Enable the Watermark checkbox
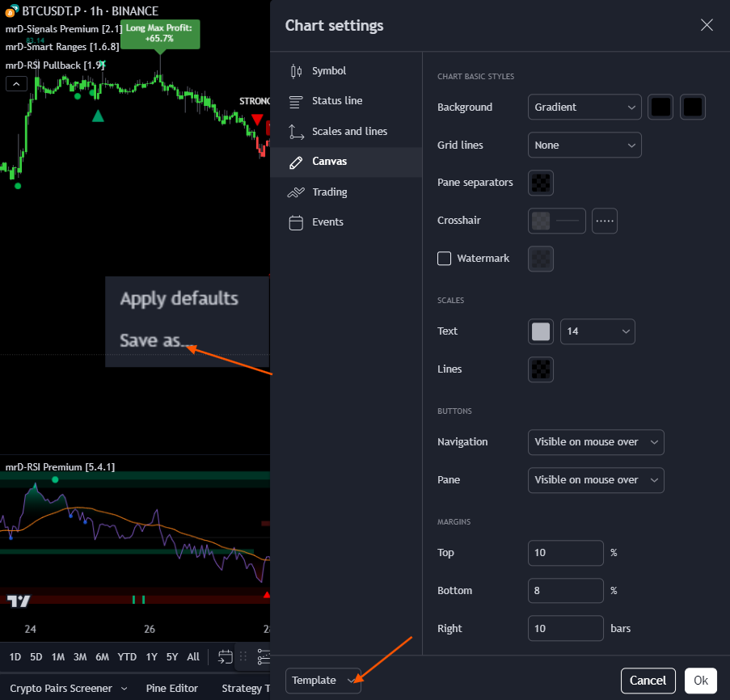Screen dimensions: 730x700 (444, 259)
